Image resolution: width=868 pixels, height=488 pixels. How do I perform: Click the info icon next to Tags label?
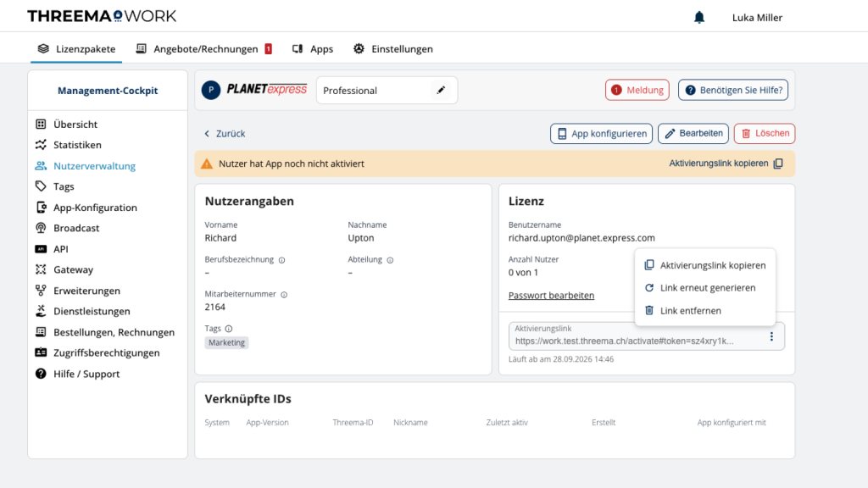pos(229,329)
